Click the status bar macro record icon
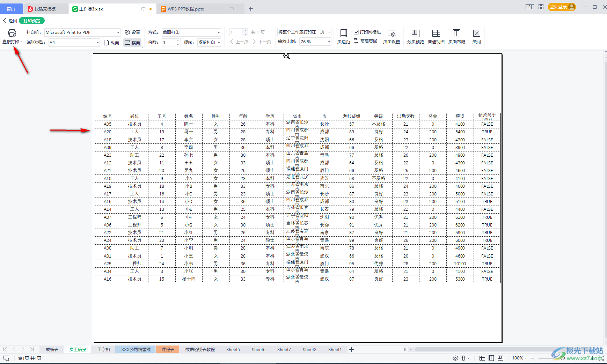 (x=6, y=358)
